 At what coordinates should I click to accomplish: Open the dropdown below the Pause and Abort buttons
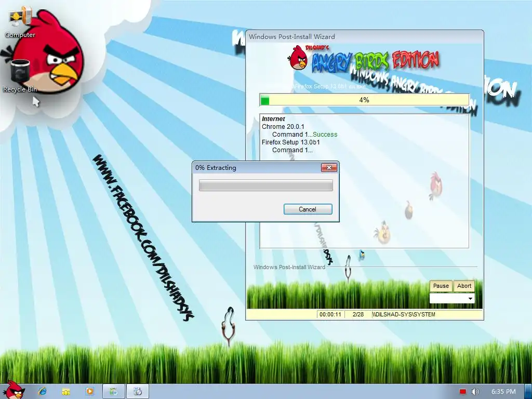click(x=452, y=299)
